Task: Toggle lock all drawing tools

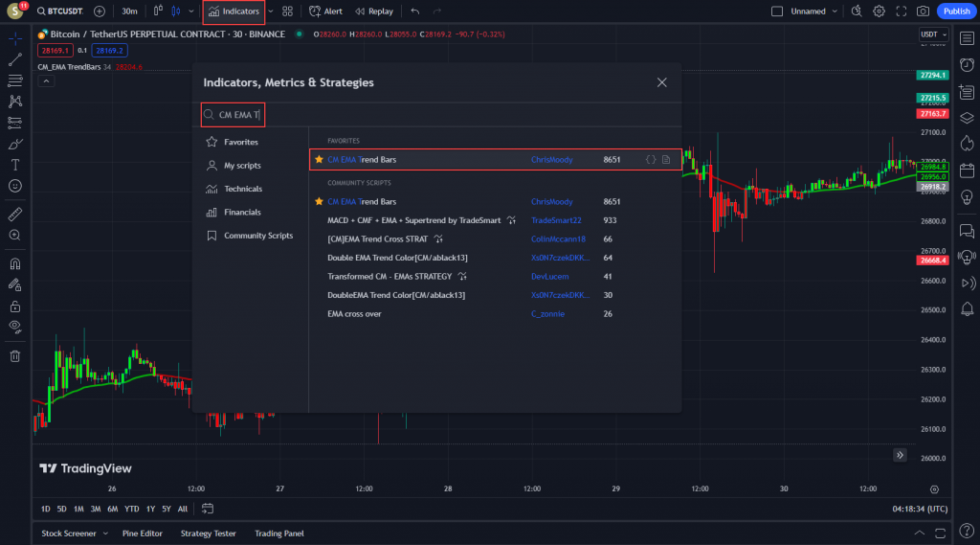Action: coord(15,307)
